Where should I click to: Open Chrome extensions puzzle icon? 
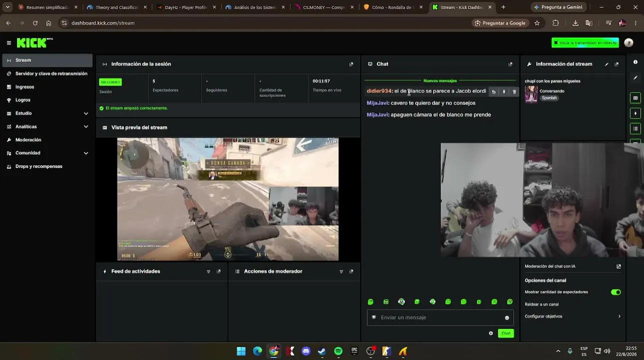555,23
